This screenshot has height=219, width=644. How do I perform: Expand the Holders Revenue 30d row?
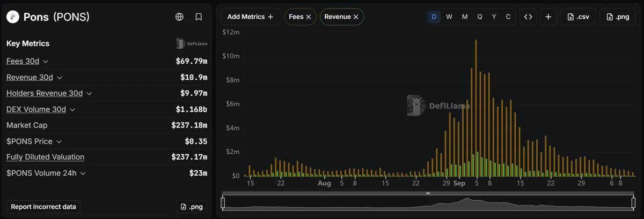click(89, 94)
